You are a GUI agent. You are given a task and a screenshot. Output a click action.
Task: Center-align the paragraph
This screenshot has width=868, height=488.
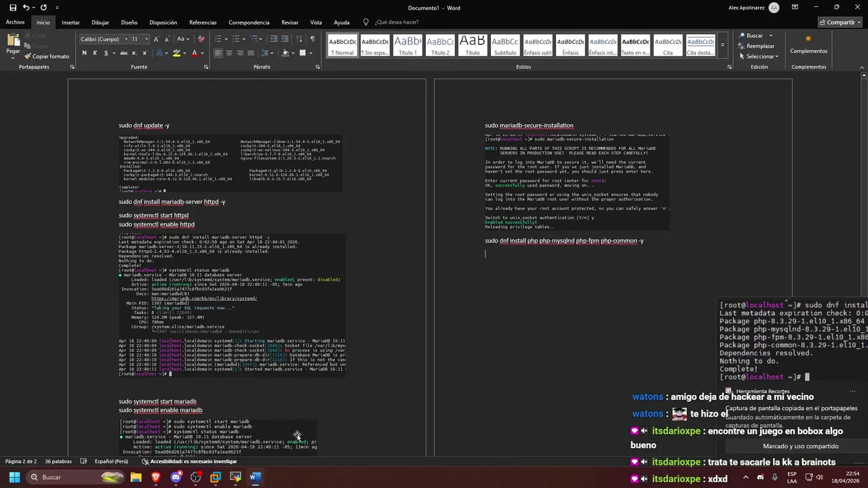tap(229, 53)
